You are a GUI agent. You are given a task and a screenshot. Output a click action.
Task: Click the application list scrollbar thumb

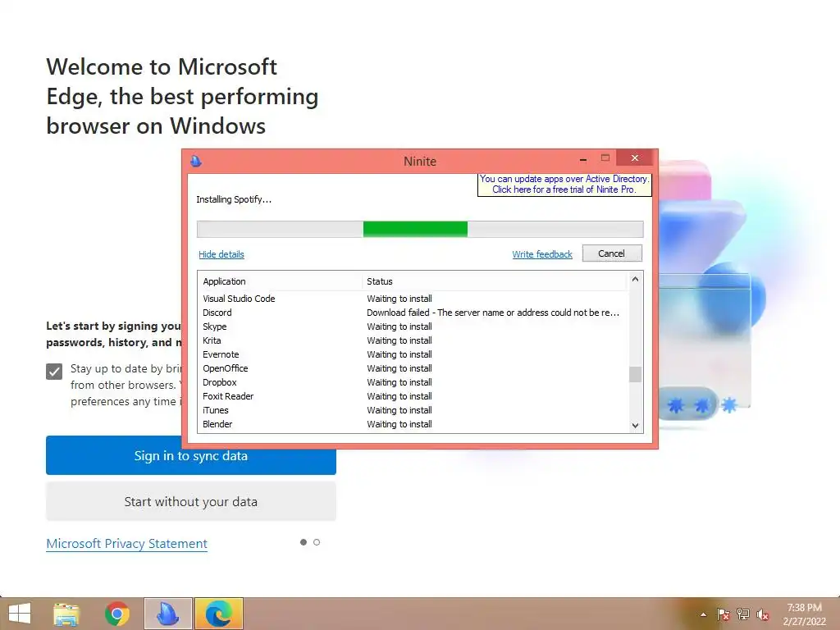[x=636, y=374]
